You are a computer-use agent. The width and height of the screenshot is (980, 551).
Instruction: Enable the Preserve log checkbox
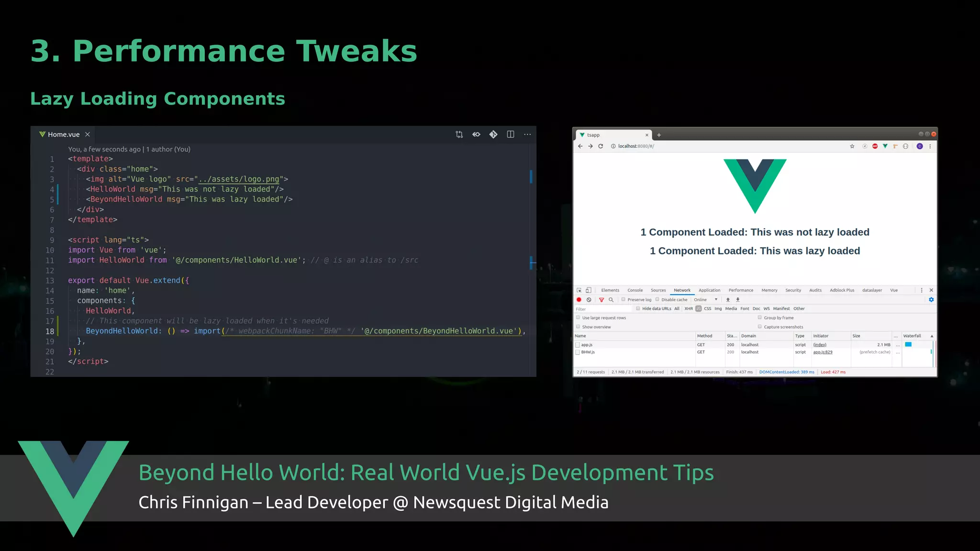624,299
